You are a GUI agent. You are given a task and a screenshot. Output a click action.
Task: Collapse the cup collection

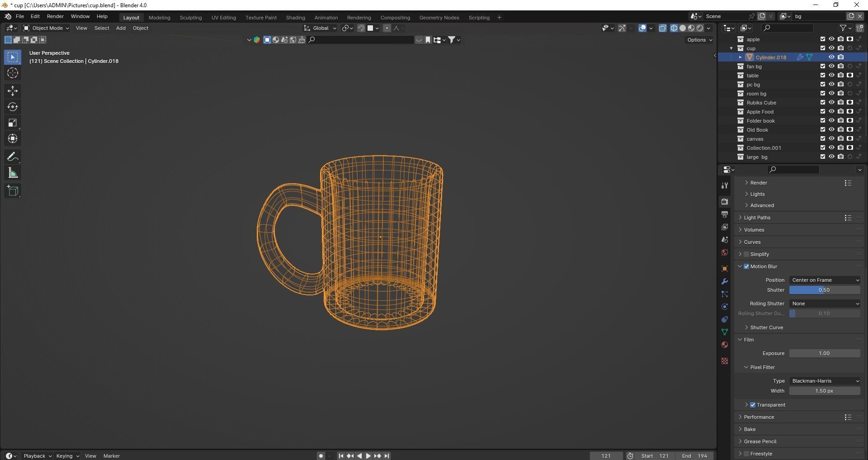(x=731, y=48)
